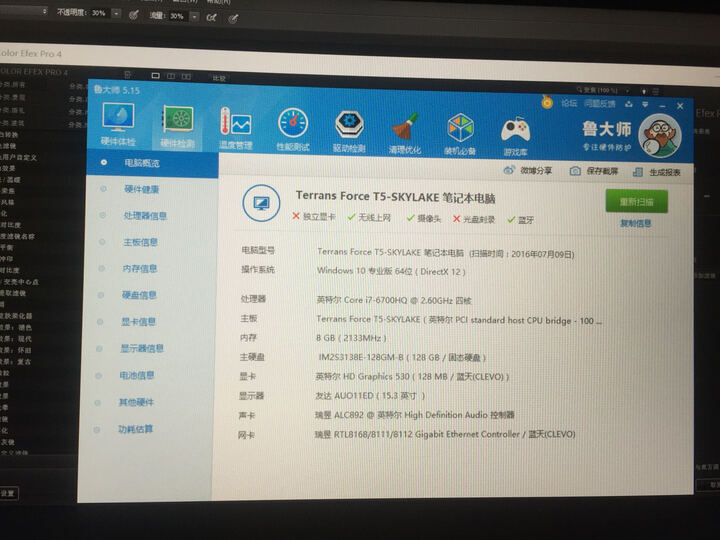This screenshot has height=540, width=720.
Task: Click the skin/tray icon beside 问题反馈
Action: [629, 104]
